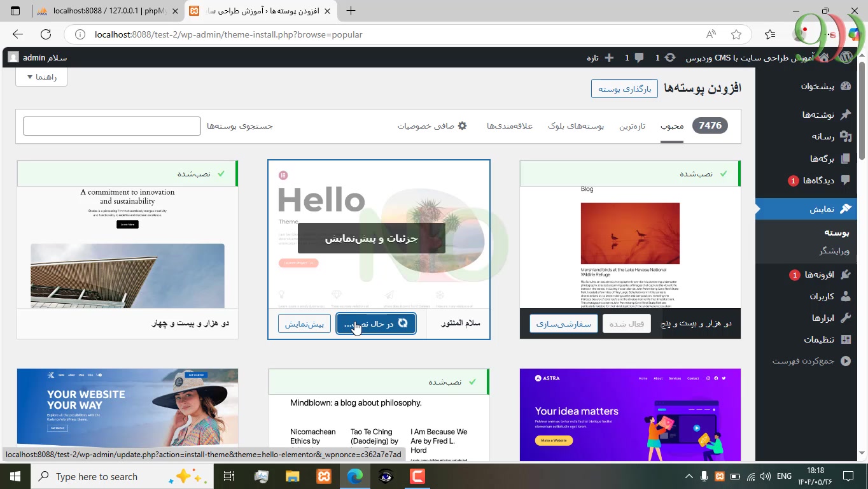Viewport: 868px width, 489px height.
Task: Click the برگه‌ها pages icon
Action: click(x=846, y=159)
